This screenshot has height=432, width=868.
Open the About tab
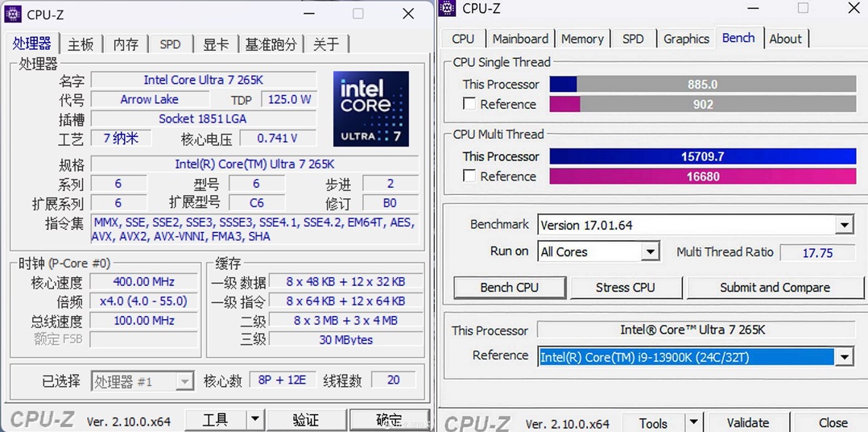(786, 39)
